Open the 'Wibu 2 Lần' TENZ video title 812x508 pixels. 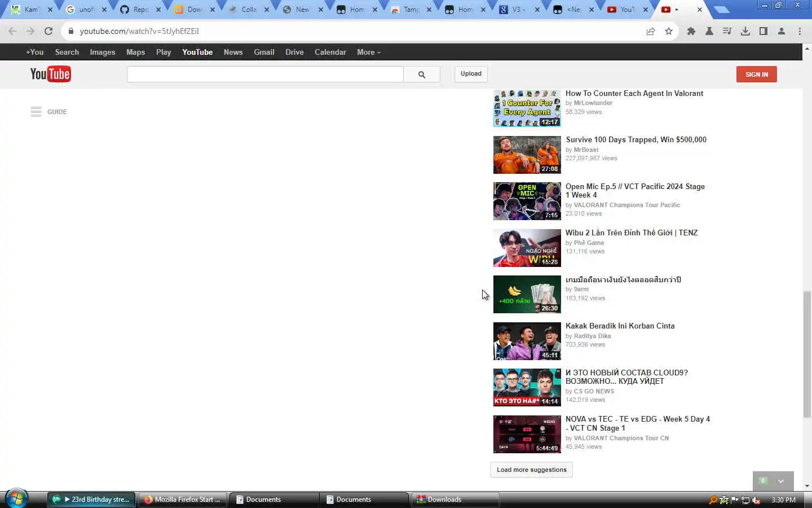point(632,233)
